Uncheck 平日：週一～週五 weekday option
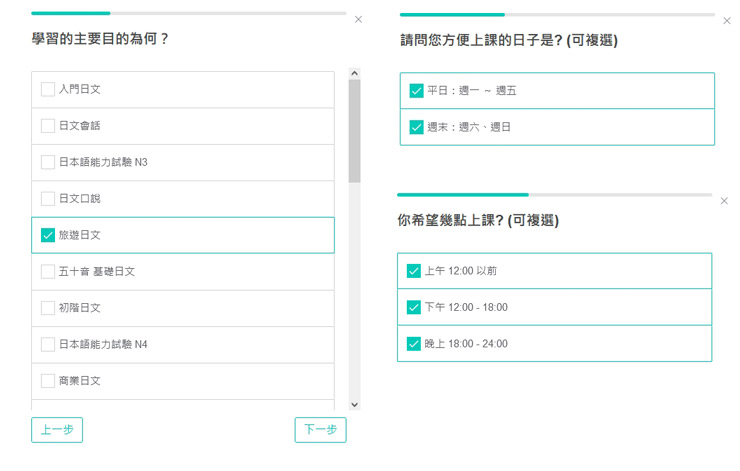The height and width of the screenshot is (471, 740). pos(417,91)
